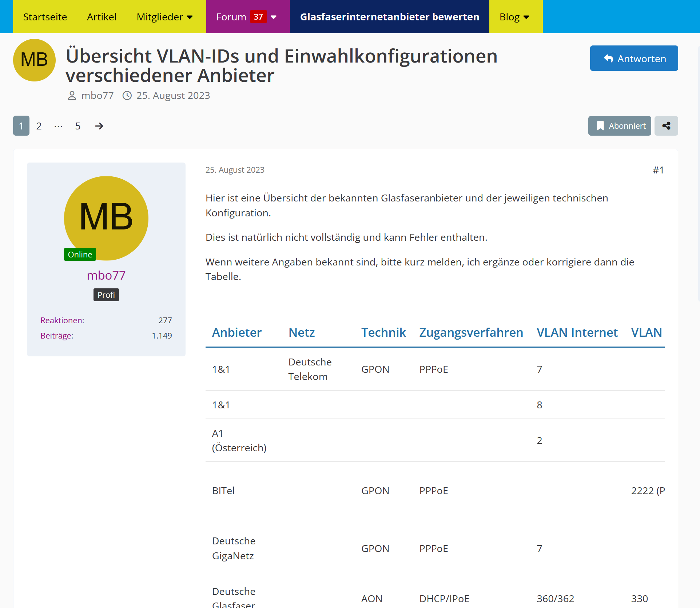Click the large MB profile avatar

click(x=106, y=218)
